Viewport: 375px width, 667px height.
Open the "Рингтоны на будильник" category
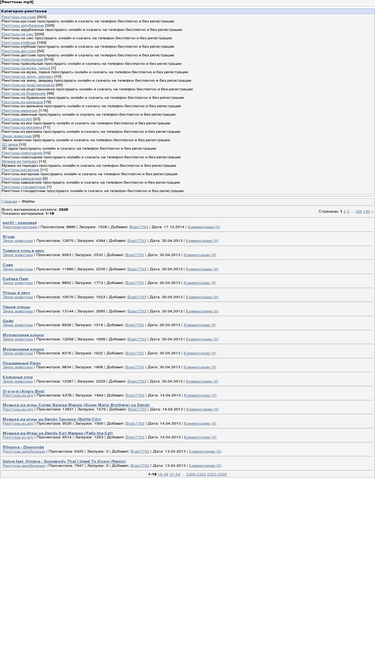pyautogui.click(x=23, y=94)
